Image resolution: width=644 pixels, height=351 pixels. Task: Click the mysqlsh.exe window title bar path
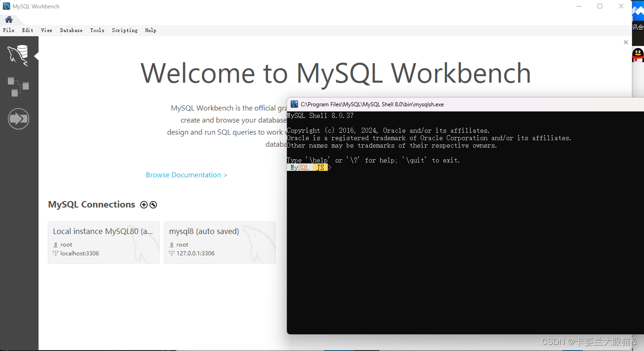(x=372, y=104)
